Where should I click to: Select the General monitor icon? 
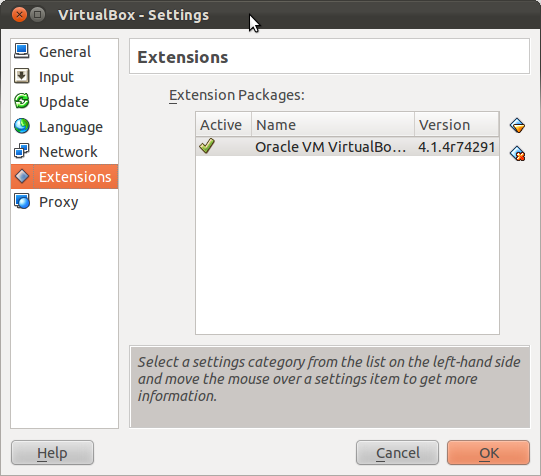click(22, 52)
